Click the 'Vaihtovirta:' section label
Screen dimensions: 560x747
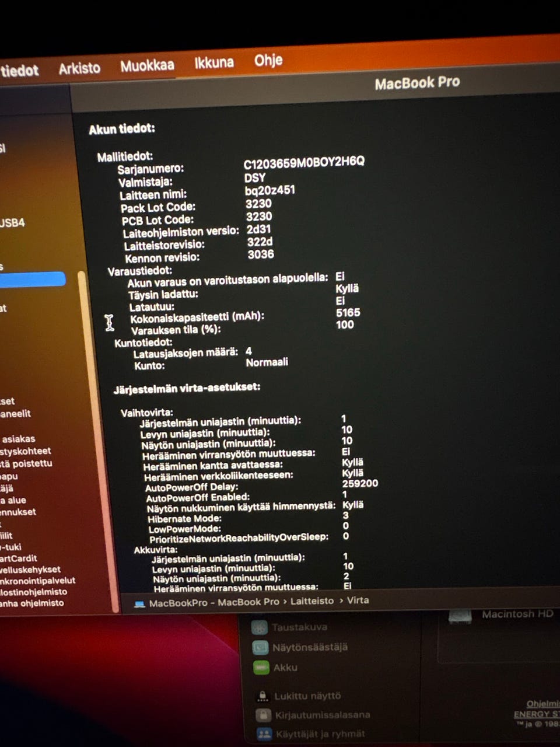tap(146, 413)
